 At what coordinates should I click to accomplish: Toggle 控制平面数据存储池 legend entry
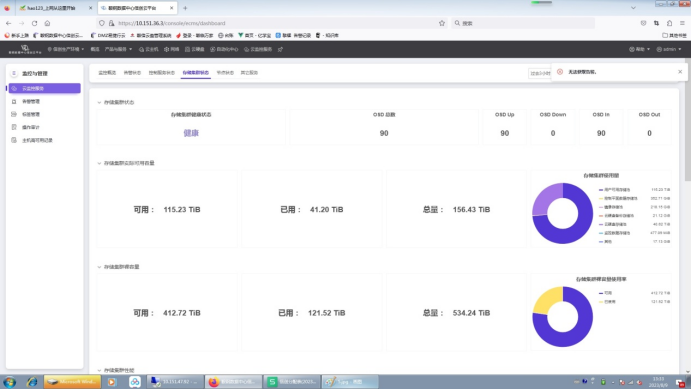pyautogui.click(x=618, y=199)
